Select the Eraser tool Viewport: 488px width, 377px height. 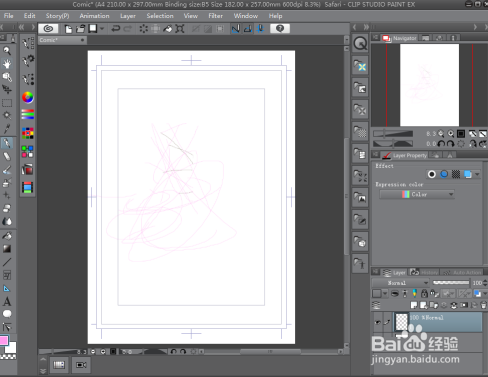tap(7, 209)
